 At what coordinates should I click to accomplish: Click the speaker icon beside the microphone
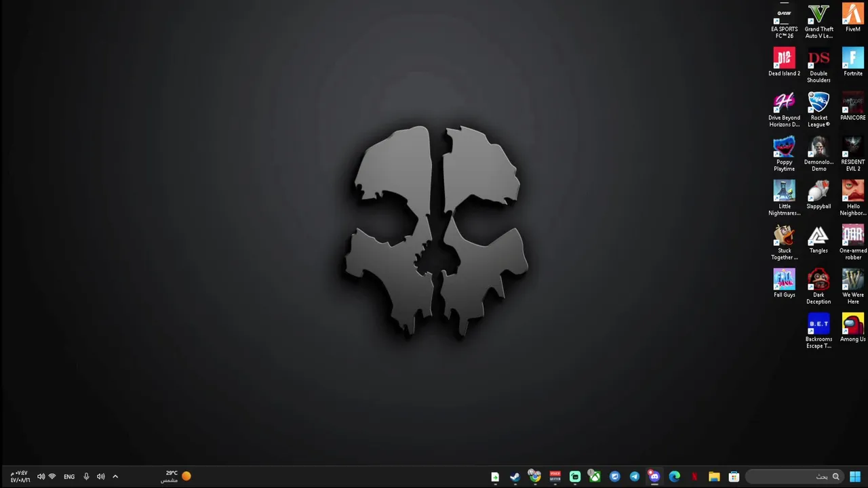pyautogui.click(x=100, y=476)
